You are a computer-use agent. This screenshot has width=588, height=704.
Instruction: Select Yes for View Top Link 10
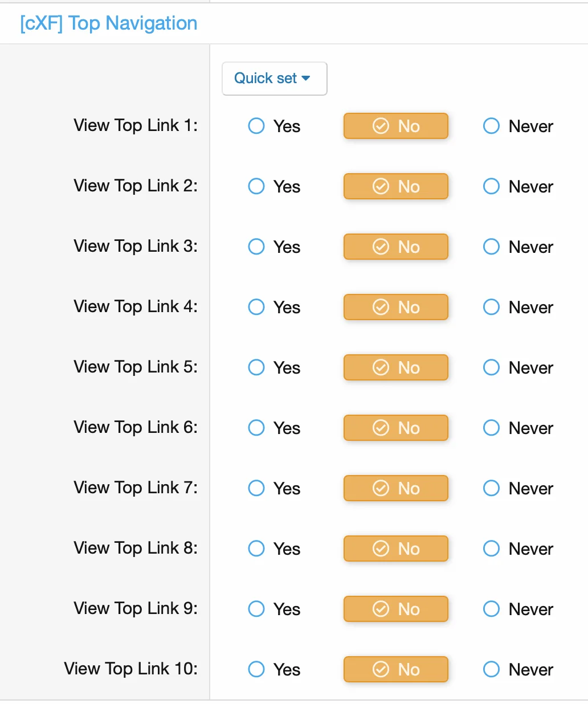(x=256, y=669)
